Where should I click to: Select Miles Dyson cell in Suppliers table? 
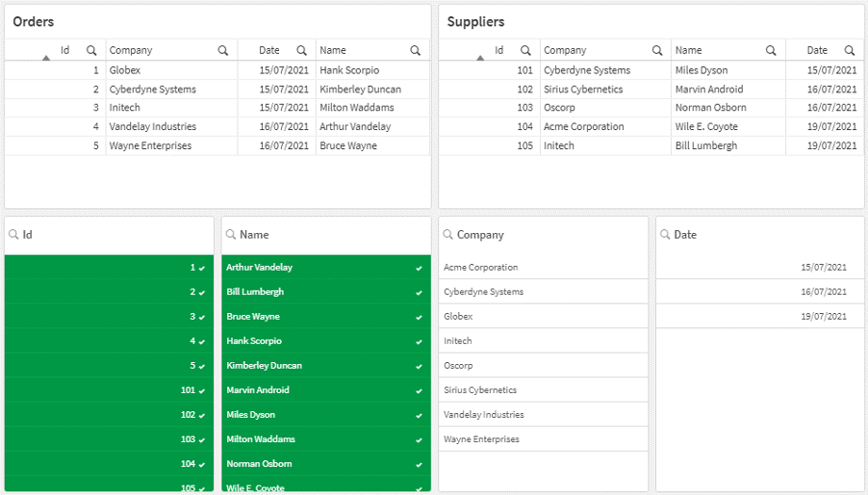tap(728, 70)
